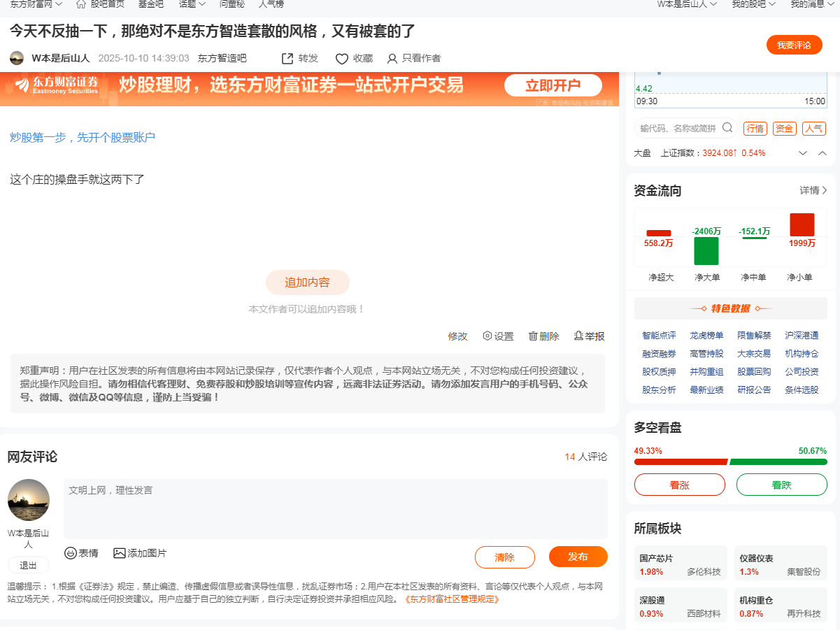The height and width of the screenshot is (630, 840).
Task: Click large user avatar in comment section
Action: point(29,500)
